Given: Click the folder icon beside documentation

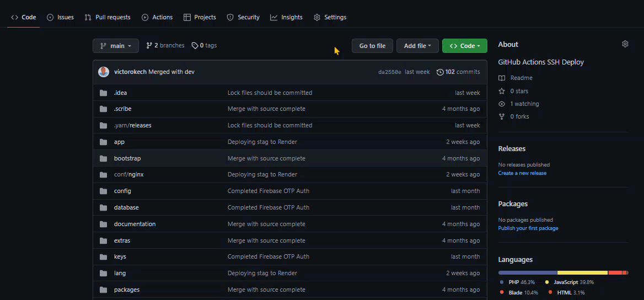Looking at the screenshot, I should [104, 224].
